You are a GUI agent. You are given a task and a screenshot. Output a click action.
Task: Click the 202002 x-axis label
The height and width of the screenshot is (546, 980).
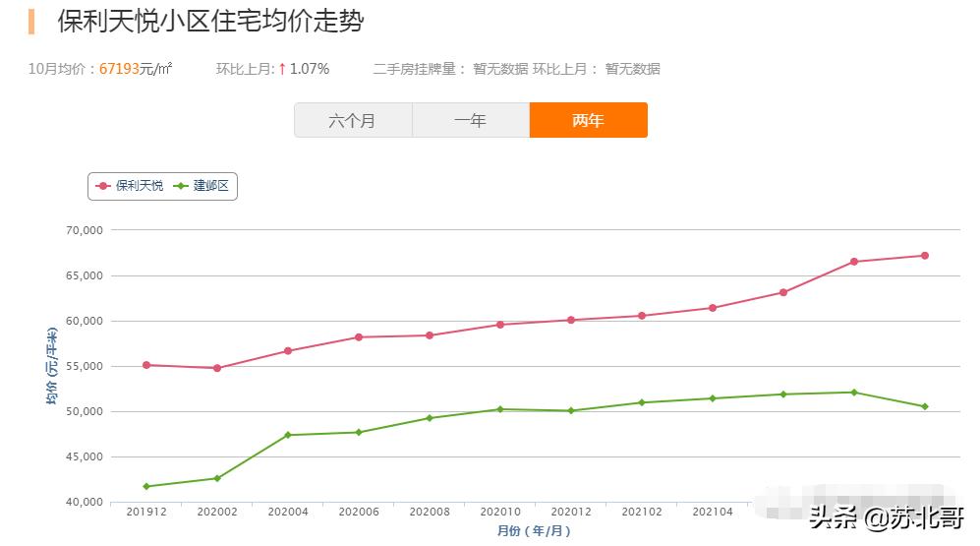tap(217, 513)
